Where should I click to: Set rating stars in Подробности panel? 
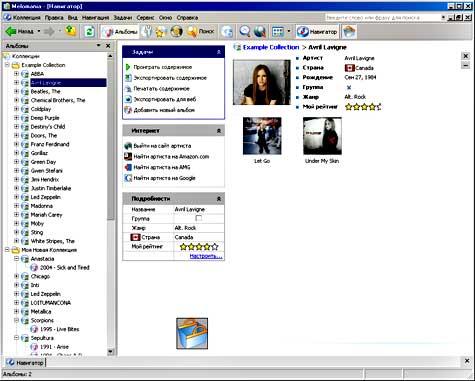click(x=199, y=247)
